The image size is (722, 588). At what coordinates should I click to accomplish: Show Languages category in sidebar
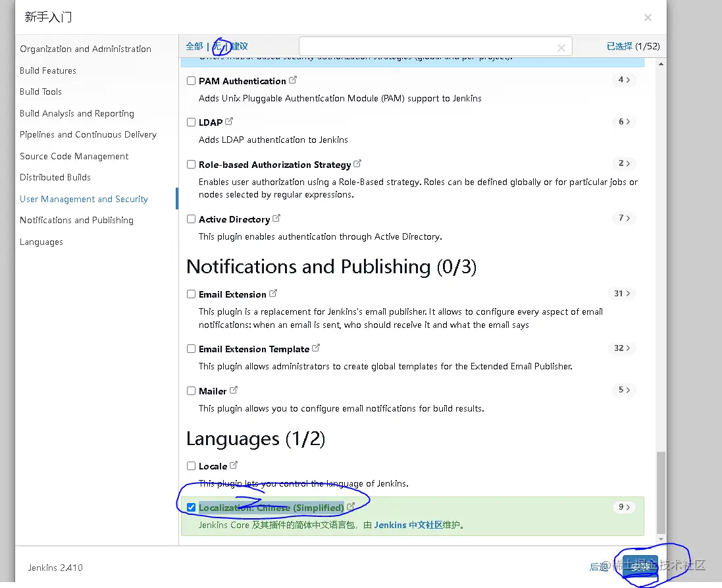(x=41, y=242)
